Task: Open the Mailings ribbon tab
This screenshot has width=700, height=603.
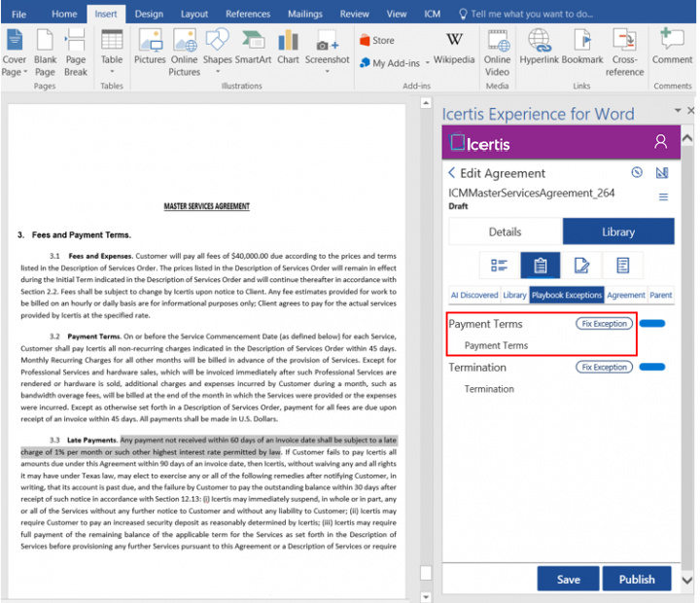Action: click(x=305, y=15)
